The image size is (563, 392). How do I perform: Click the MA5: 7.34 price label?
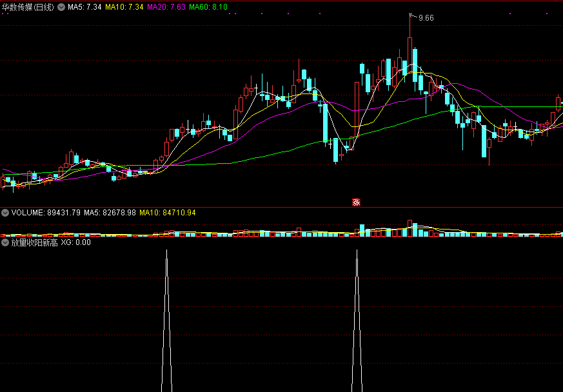tap(84, 7)
